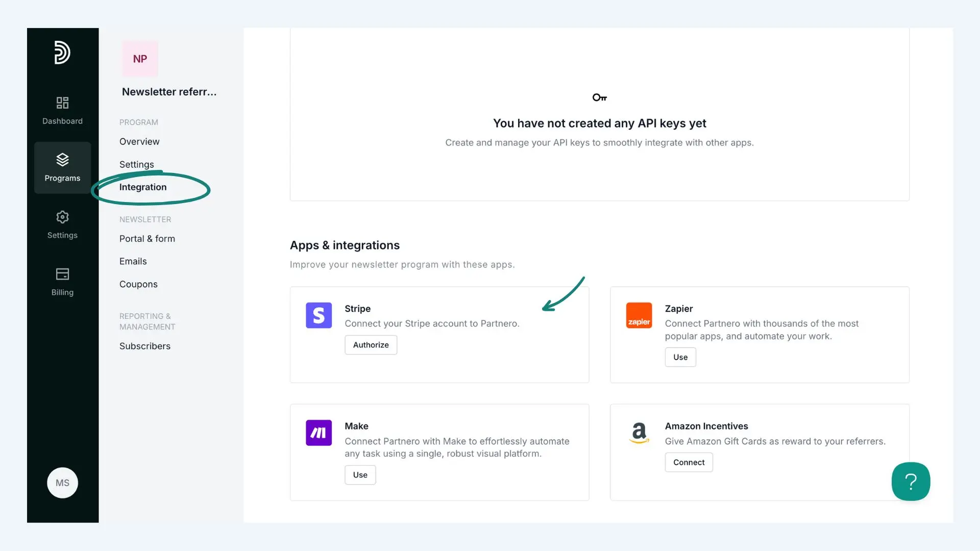
Task: Click the Stripe card title
Action: click(x=357, y=309)
